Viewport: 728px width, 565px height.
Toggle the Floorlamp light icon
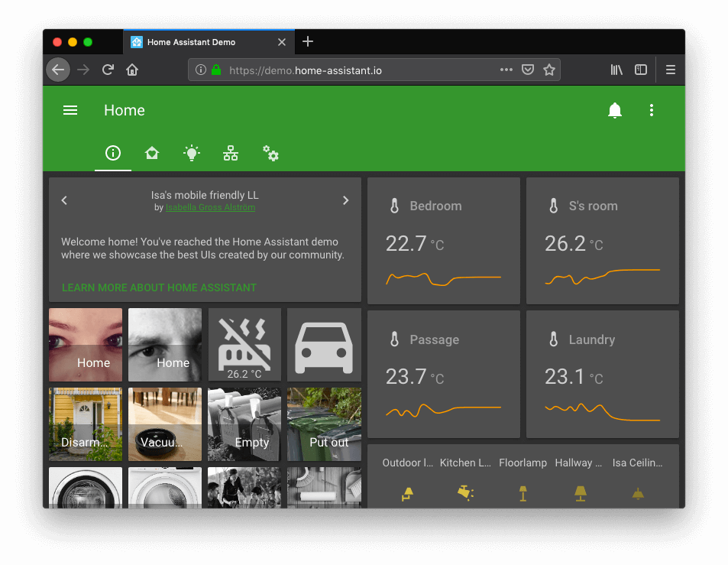[x=523, y=494]
